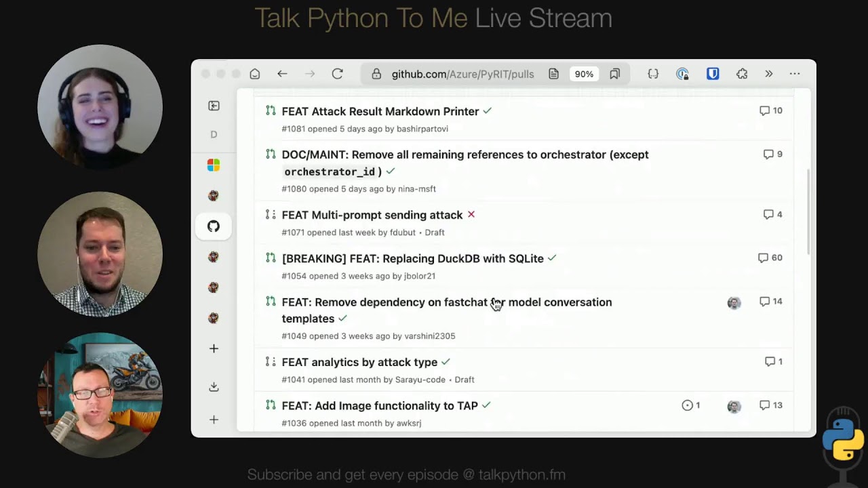Screen dimensions: 868x488
Task: Toggle the sidebar panel icon at the top
Action: pyautogui.click(x=214, y=106)
